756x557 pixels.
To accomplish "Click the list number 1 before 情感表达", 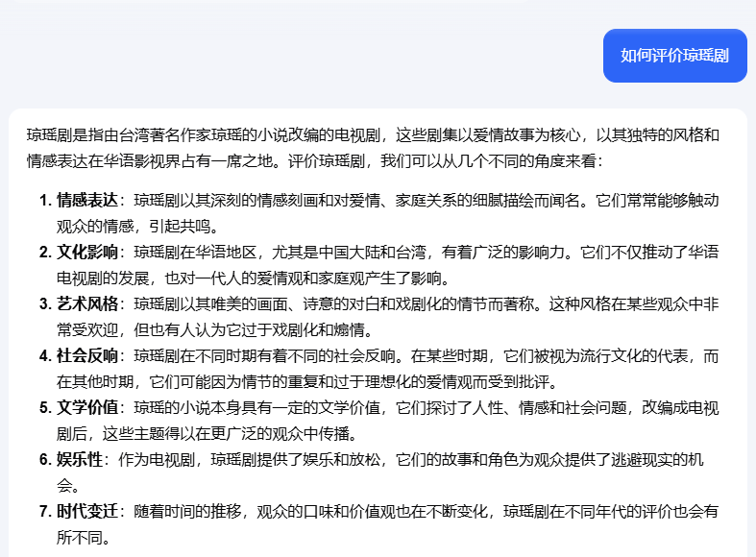I will click(x=44, y=201).
